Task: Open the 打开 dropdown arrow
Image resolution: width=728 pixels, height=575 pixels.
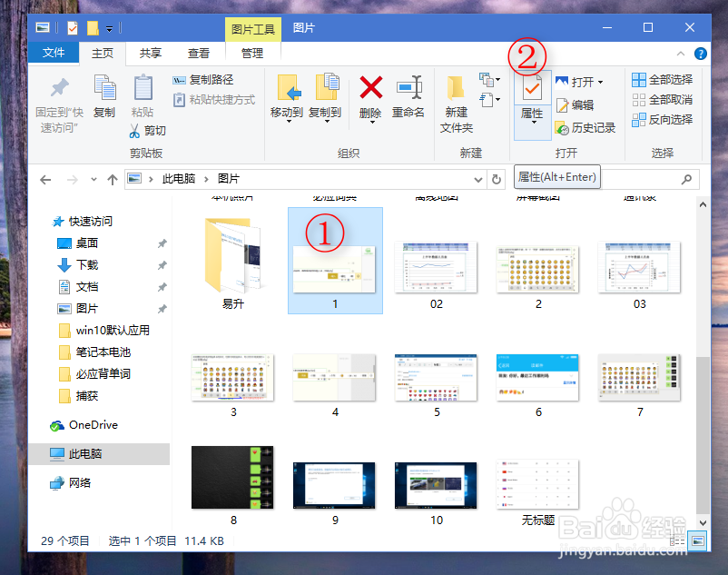Action: [599, 80]
